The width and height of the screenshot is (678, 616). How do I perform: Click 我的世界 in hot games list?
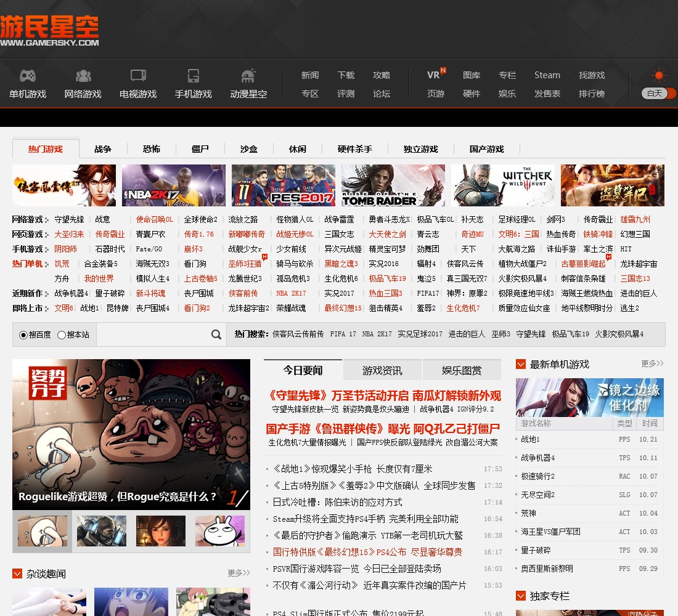point(99,279)
